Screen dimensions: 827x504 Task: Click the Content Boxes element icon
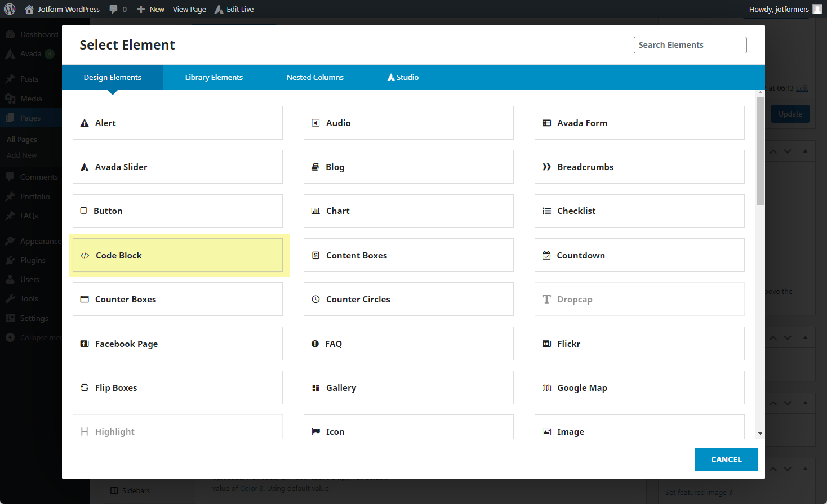pyautogui.click(x=315, y=256)
